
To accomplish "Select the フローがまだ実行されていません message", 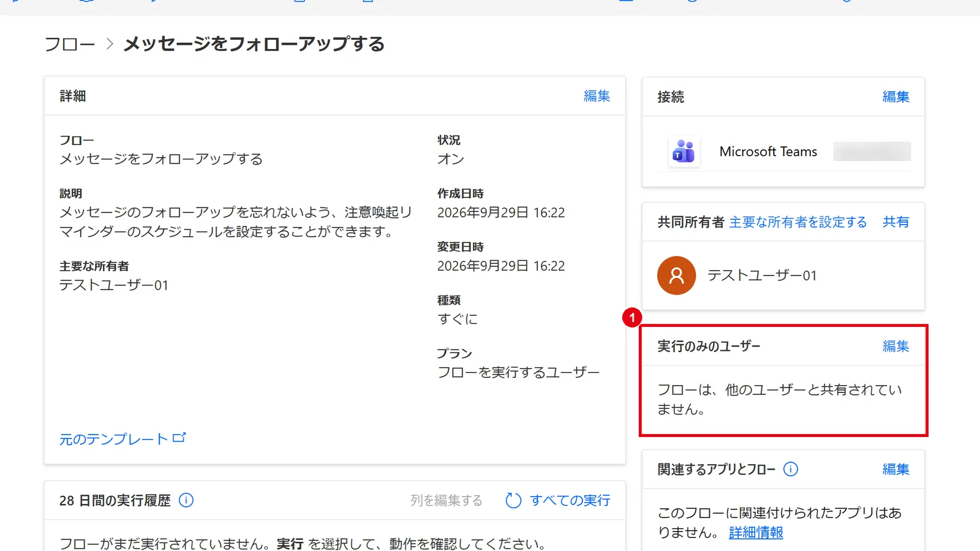I will tap(303, 544).
